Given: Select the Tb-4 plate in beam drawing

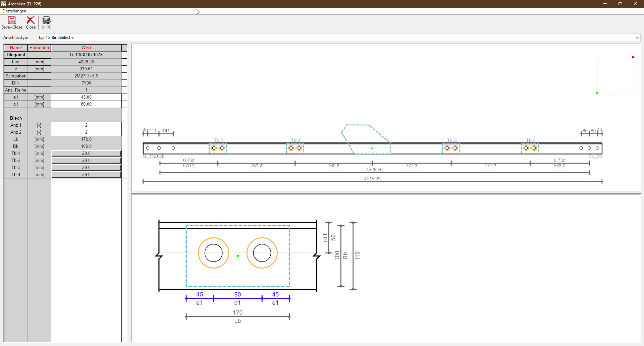Looking at the screenshot, I should tap(530, 148).
